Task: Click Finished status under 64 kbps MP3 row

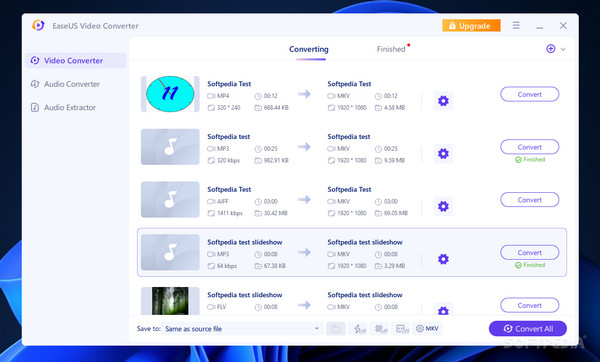Action: 530,265
